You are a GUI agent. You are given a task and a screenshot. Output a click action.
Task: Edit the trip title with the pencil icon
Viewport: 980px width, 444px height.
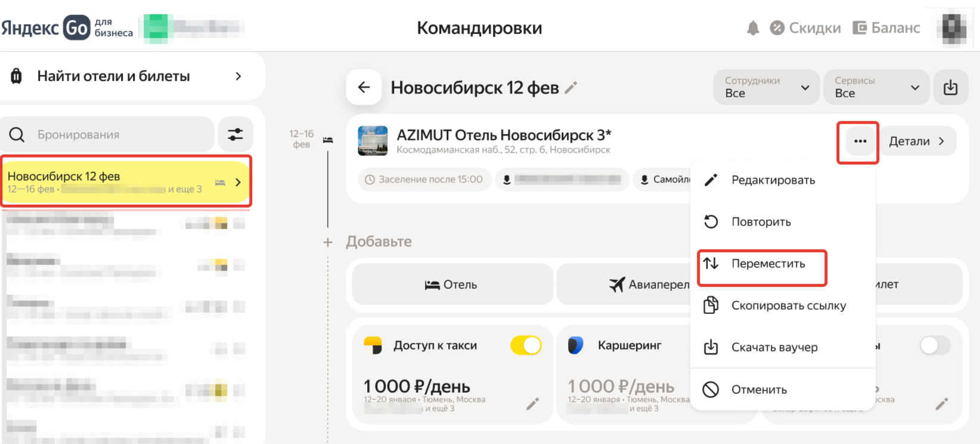pyautogui.click(x=570, y=88)
